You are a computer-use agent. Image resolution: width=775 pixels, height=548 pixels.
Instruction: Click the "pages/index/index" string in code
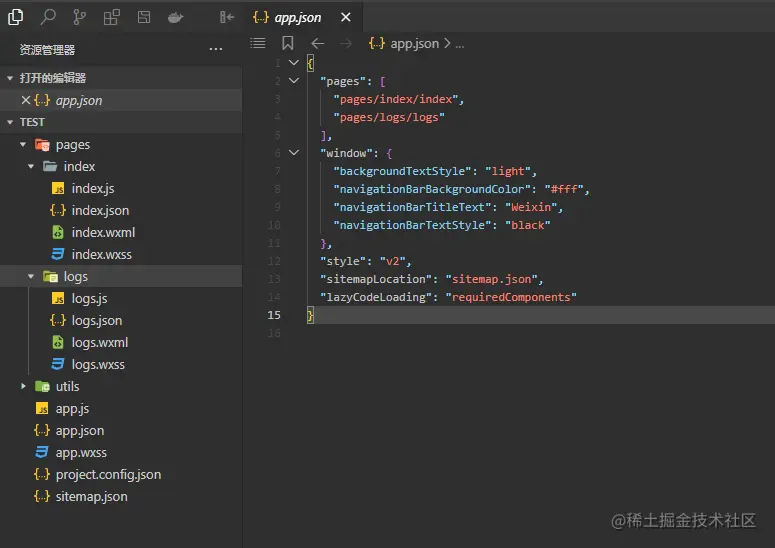(396, 99)
